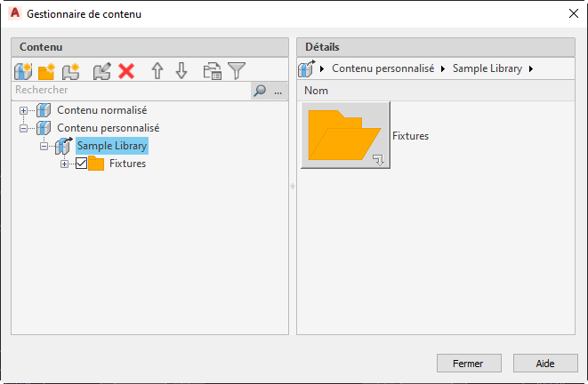The image size is (588, 384).
Task: Click the edit component pencil icon
Action: (101, 71)
